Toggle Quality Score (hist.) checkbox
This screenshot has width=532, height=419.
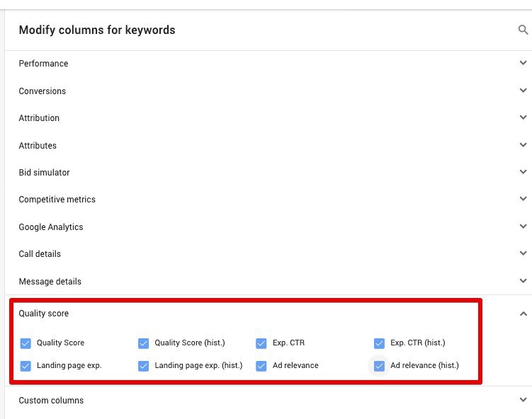pyautogui.click(x=144, y=343)
